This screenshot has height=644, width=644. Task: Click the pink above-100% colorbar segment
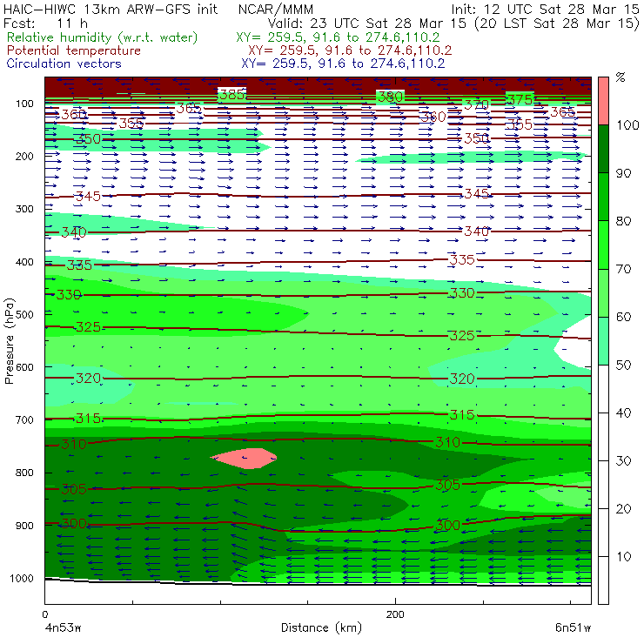coord(603,101)
